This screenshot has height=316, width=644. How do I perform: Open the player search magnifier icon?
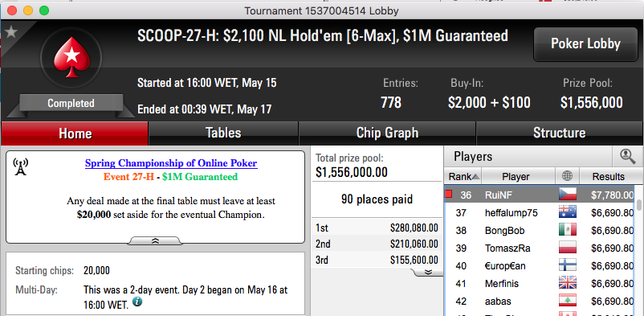[626, 156]
